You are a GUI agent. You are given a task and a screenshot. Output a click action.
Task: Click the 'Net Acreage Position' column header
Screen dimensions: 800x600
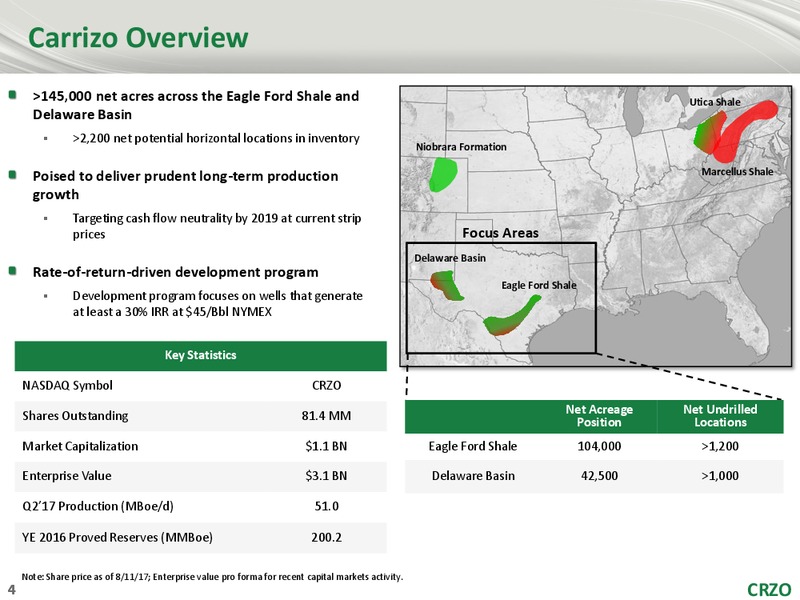599,416
